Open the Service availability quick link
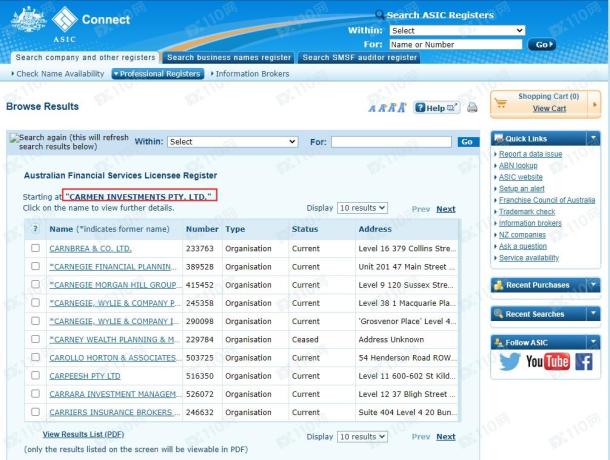610x460 pixels. [x=529, y=258]
